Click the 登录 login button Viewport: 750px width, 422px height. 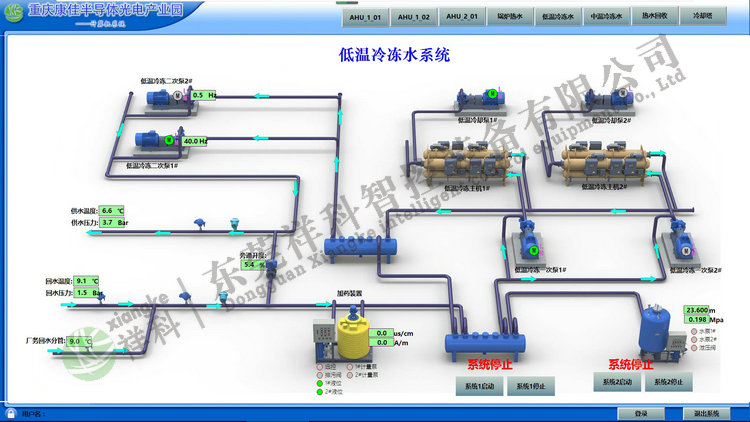(x=641, y=413)
